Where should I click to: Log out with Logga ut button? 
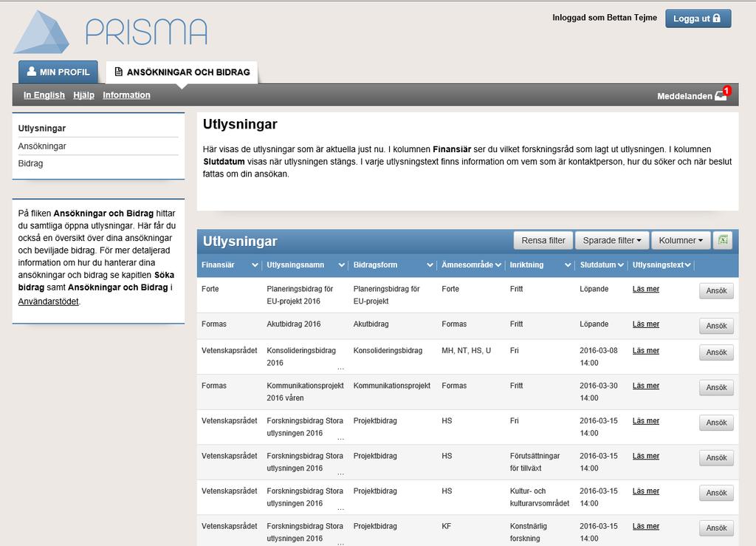(698, 18)
